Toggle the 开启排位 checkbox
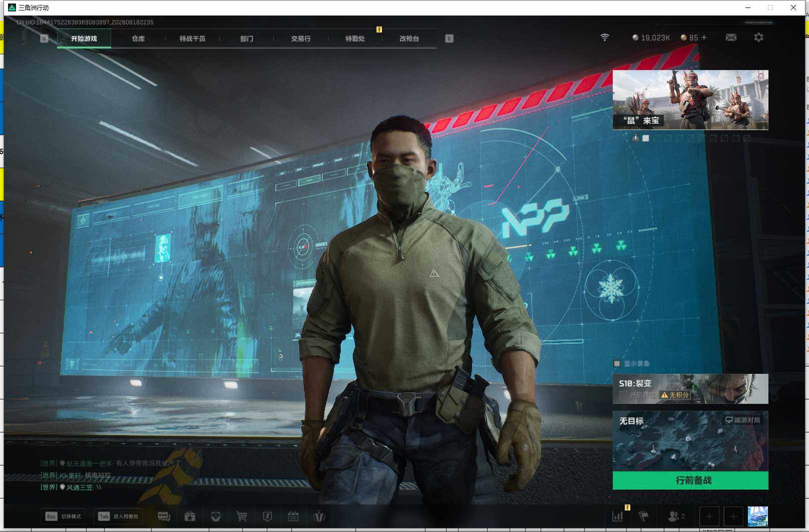The height and width of the screenshot is (532, 809). coord(623,395)
